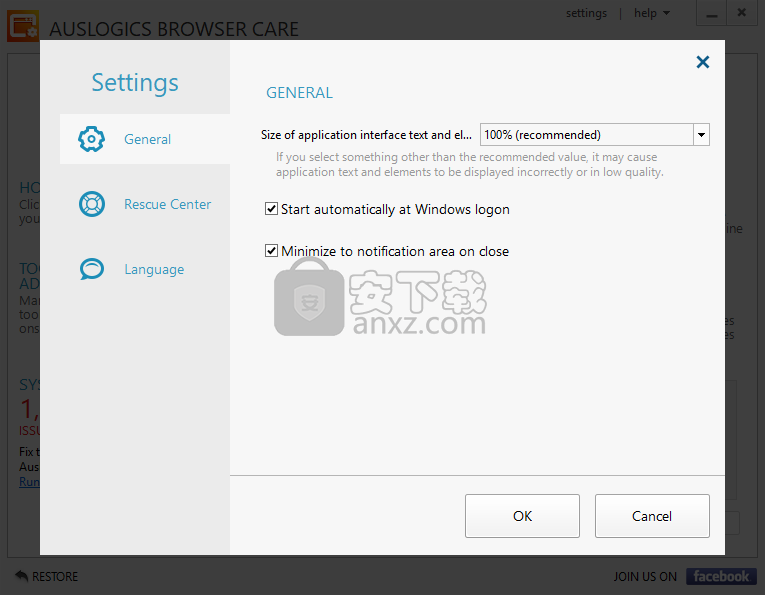The image size is (765, 595).
Task: Click the Size of application interface label
Action: (x=366, y=135)
